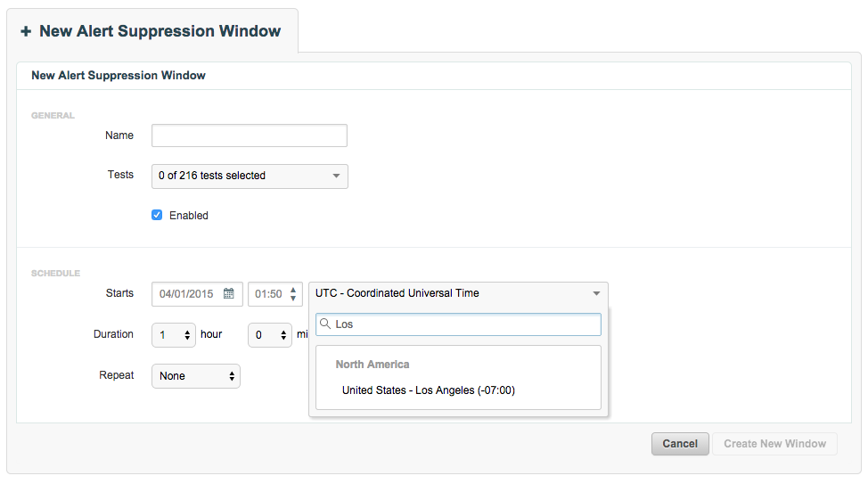Image resolution: width=868 pixels, height=484 pixels.
Task: Click the plus icon beside New Alert Suppression Window
Action: click(x=26, y=31)
